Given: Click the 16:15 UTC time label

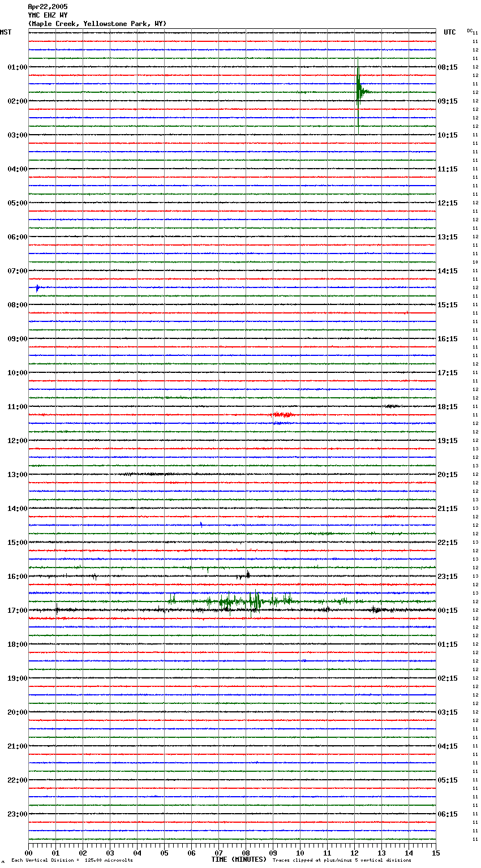Looking at the screenshot, I should point(448,339).
